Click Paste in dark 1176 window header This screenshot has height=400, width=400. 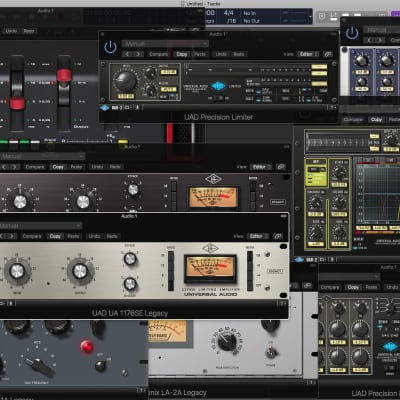click(x=76, y=167)
